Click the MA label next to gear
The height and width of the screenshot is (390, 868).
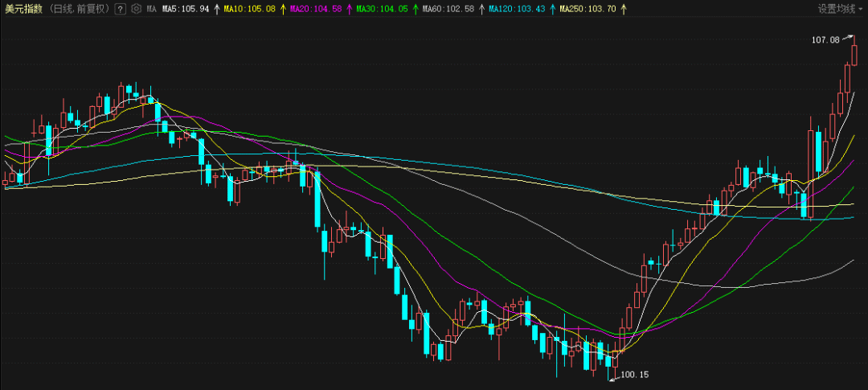[x=151, y=9]
